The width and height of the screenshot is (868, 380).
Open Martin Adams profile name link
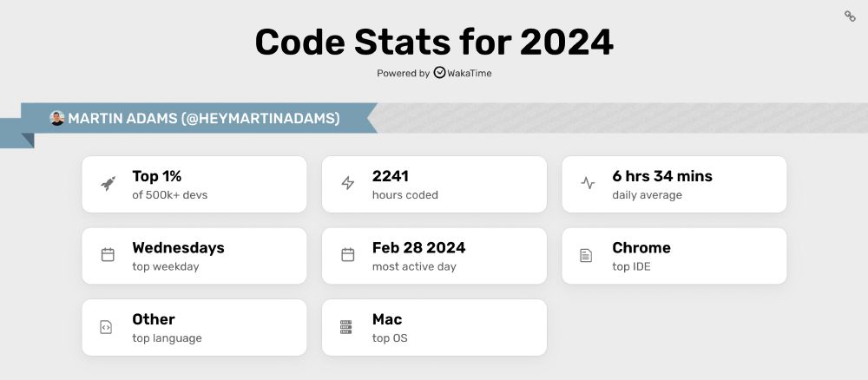click(x=204, y=118)
